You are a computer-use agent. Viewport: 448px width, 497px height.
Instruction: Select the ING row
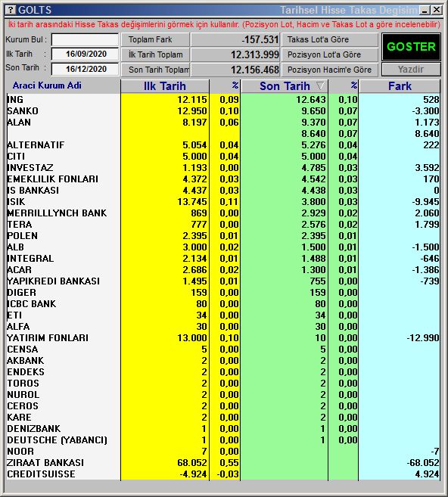click(223, 100)
